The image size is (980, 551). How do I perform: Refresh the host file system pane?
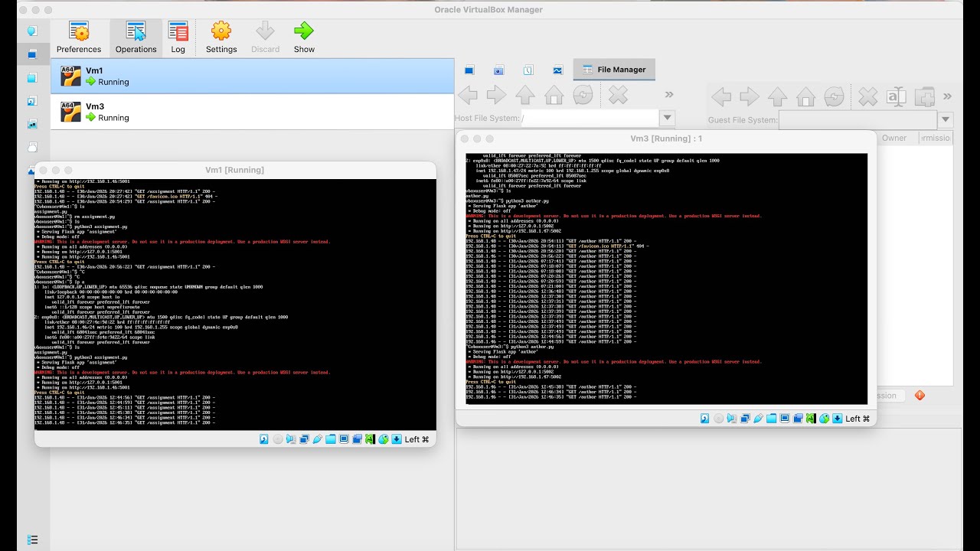pos(583,95)
